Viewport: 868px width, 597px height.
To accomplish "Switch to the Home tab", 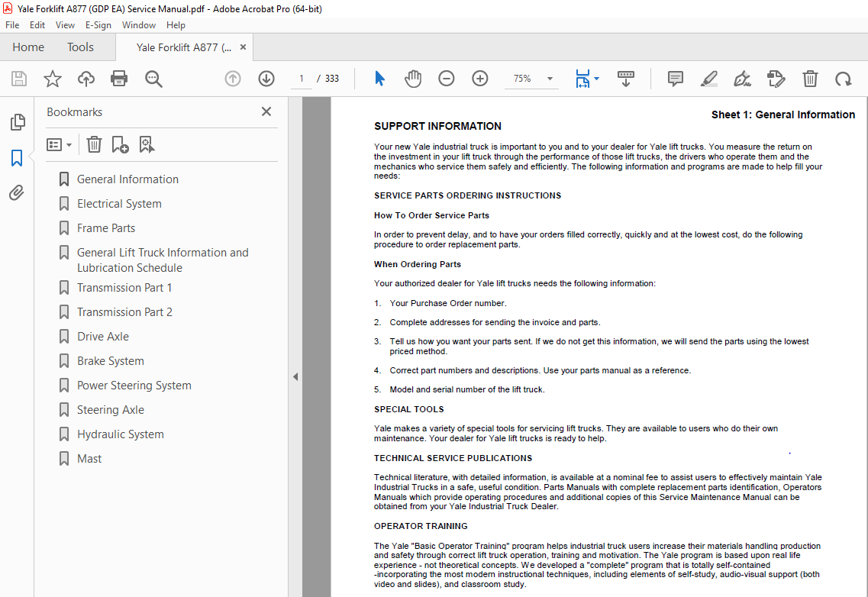I will click(28, 47).
